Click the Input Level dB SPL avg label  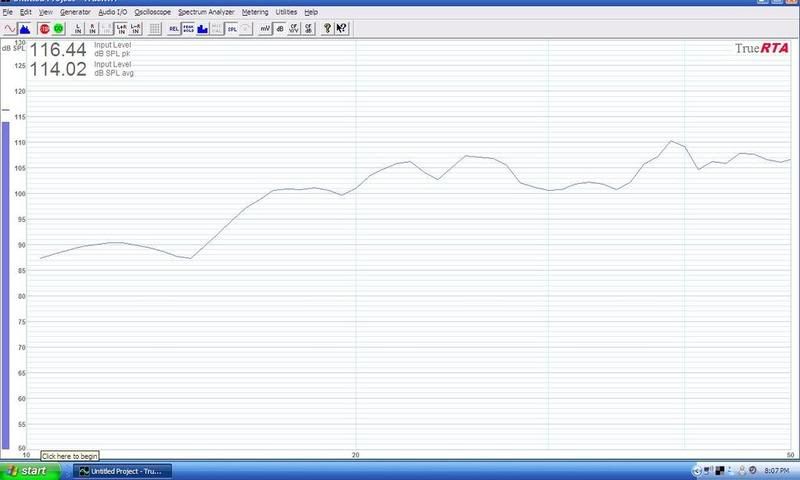pyautogui.click(x=114, y=69)
